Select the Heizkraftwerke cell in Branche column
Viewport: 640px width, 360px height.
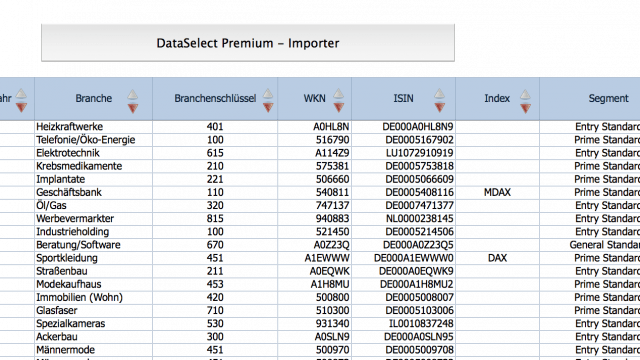click(93, 127)
